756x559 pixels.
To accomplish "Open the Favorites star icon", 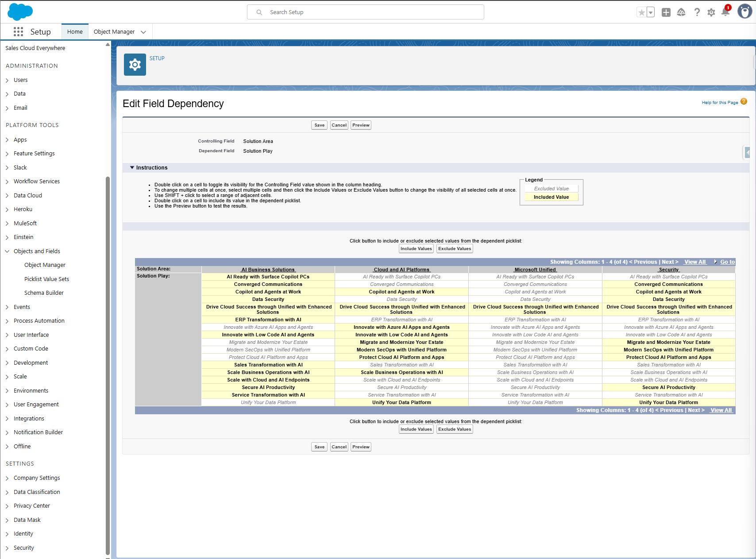I will [641, 12].
